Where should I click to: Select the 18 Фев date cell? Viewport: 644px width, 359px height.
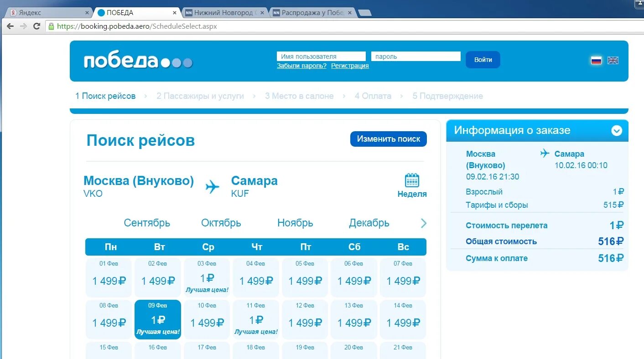point(256,350)
